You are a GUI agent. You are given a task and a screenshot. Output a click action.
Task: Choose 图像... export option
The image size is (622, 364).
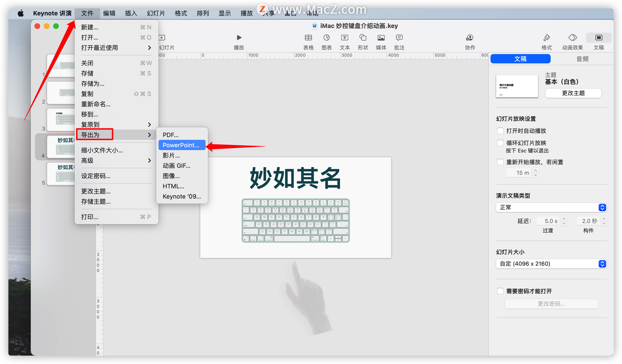coord(182,176)
